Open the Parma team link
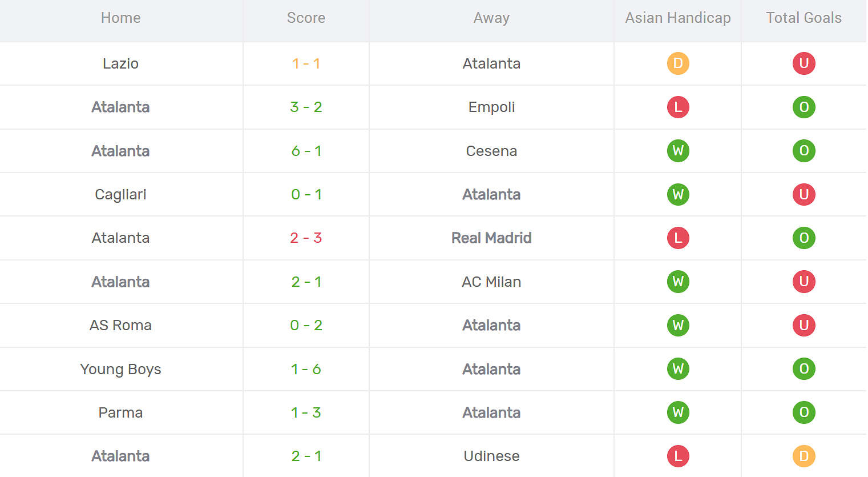This screenshot has height=477, width=868. click(120, 412)
